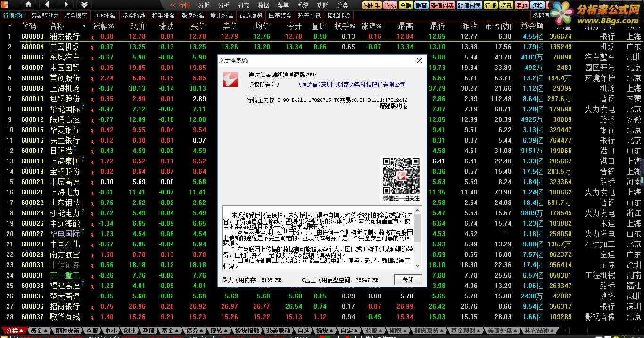
Task: Click the yellow 行情 toolbar button
Action: pos(491,6)
